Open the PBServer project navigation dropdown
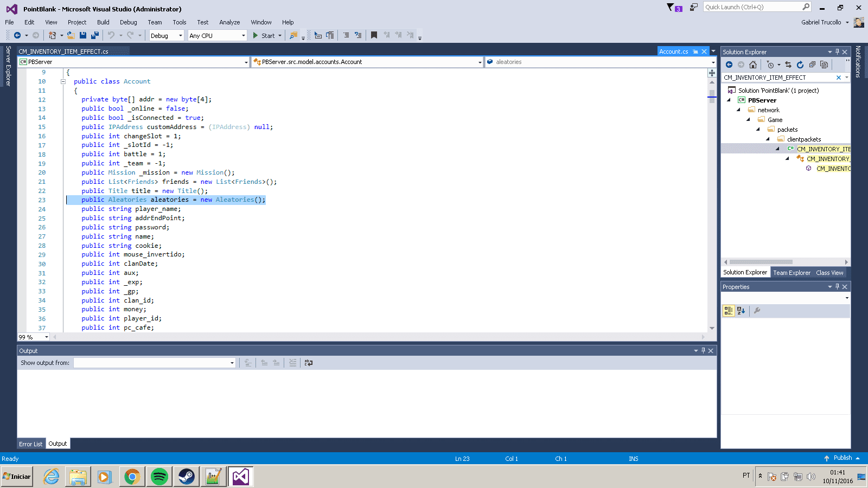Image resolution: width=868 pixels, height=488 pixels. (246, 62)
